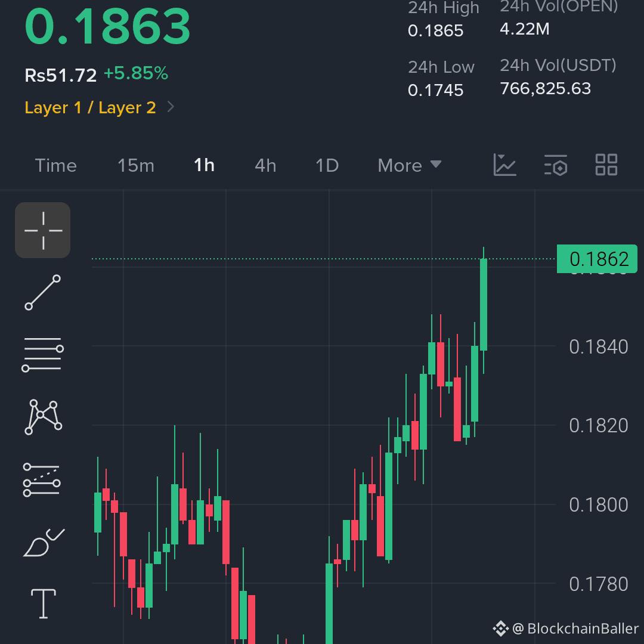644x644 pixels.
Task: Click the 0.1863 main price
Action: coord(107,26)
